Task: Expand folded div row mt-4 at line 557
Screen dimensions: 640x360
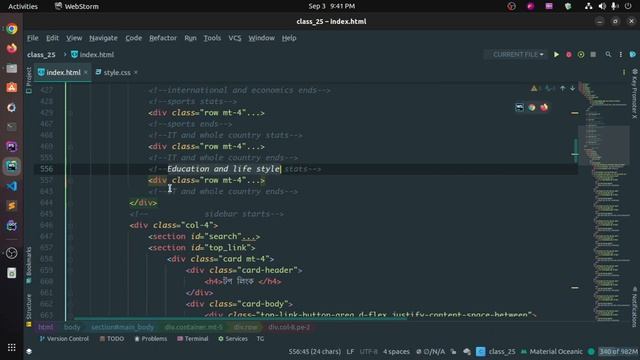Action: tap(71, 180)
